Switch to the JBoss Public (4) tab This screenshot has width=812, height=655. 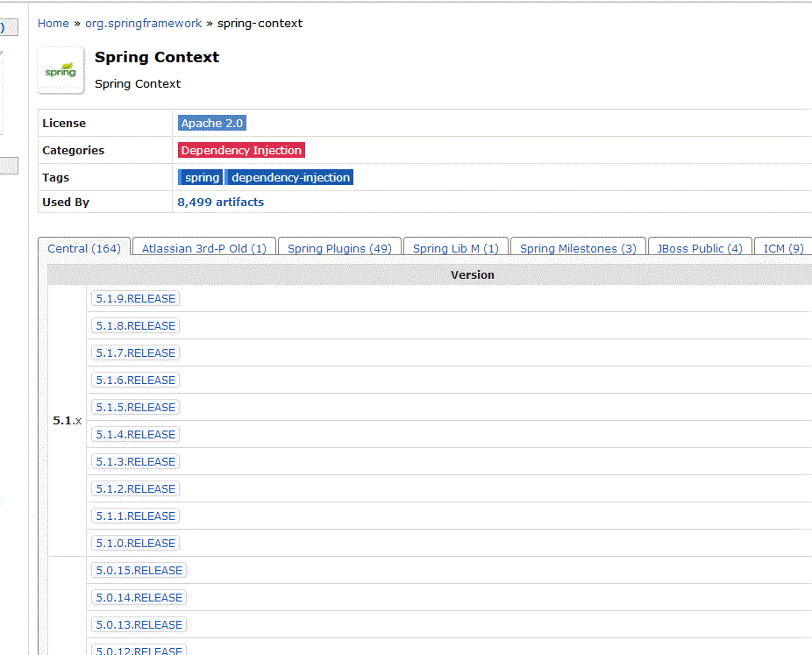pos(699,248)
